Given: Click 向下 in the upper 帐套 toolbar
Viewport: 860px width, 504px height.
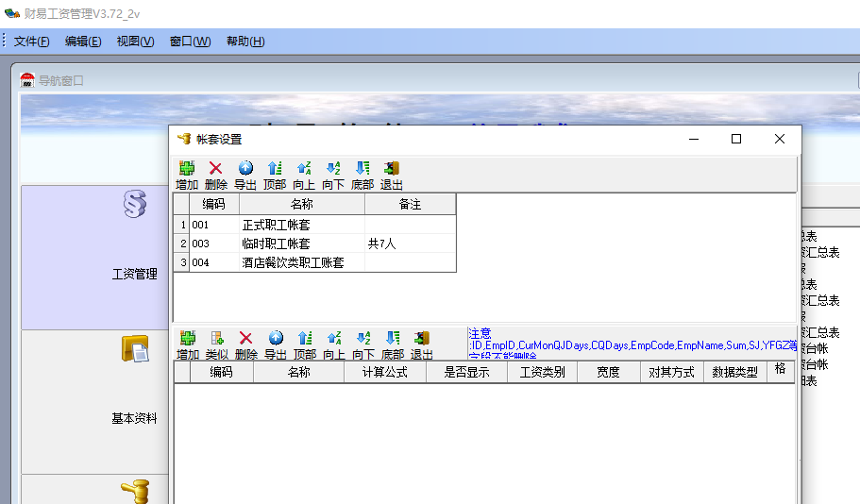Looking at the screenshot, I should coord(333,176).
